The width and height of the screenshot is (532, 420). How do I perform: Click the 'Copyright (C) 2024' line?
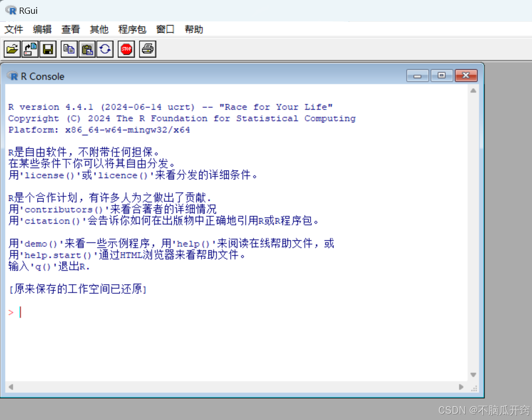click(182, 118)
